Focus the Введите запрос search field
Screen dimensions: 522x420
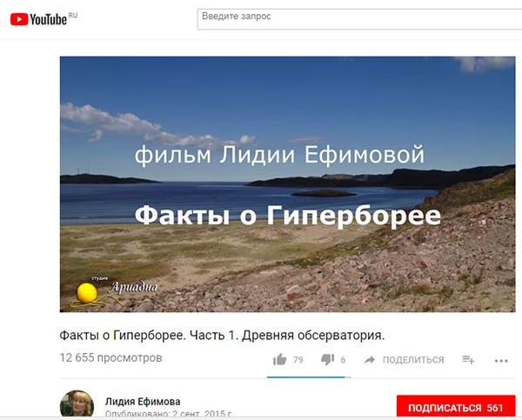359,19
